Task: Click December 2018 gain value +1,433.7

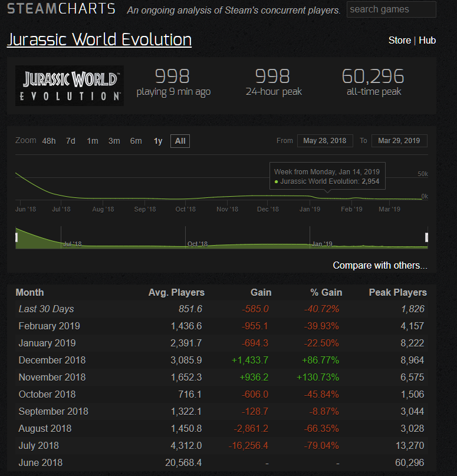Action: [250, 360]
